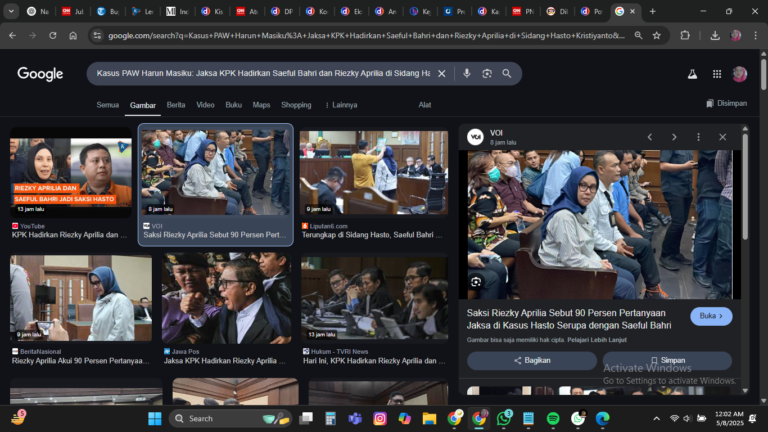Open Google account avatar
768x432 pixels.
tap(739, 74)
